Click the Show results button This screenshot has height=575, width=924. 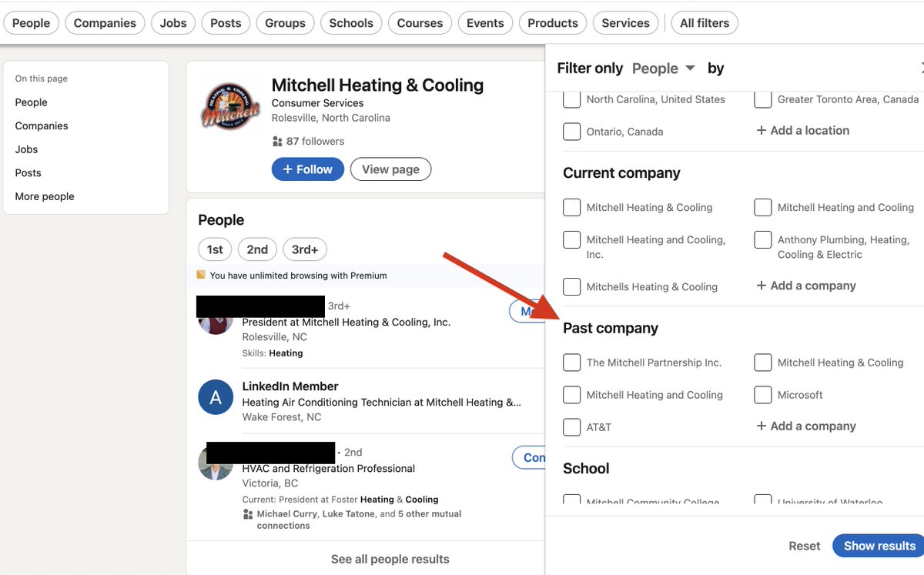coord(879,546)
